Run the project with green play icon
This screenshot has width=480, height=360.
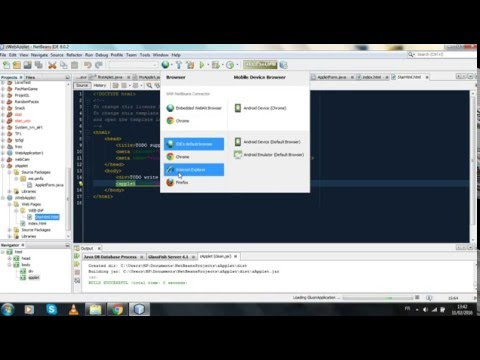pyautogui.click(x=202, y=65)
